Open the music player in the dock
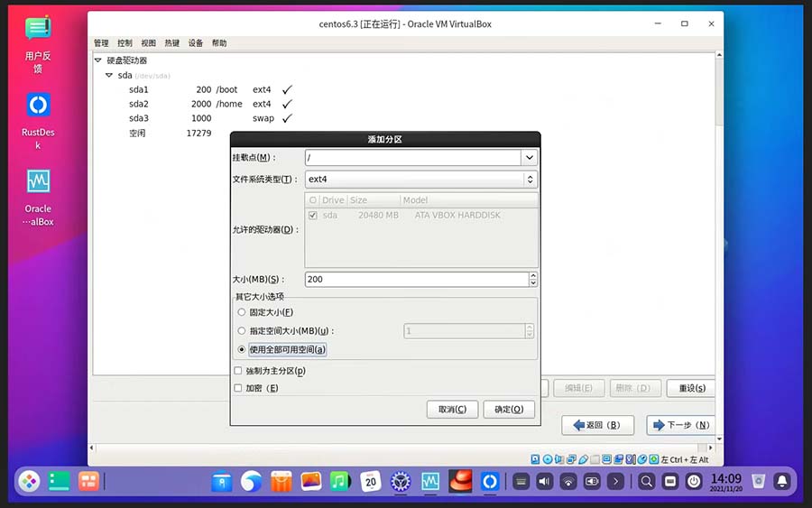The width and height of the screenshot is (812, 508). click(340, 482)
